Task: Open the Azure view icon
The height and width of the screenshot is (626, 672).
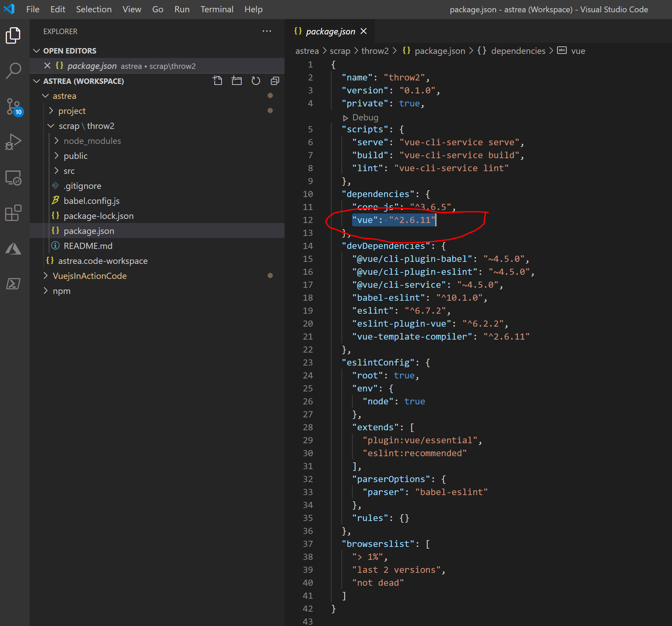Action: pos(14,249)
